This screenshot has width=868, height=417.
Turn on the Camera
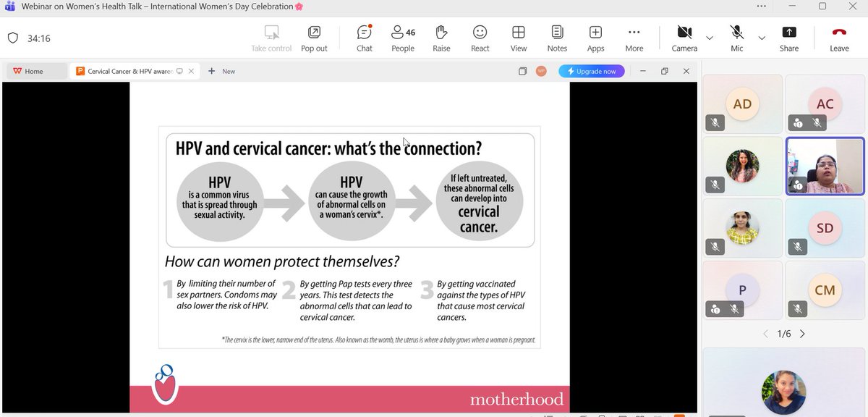click(x=684, y=38)
